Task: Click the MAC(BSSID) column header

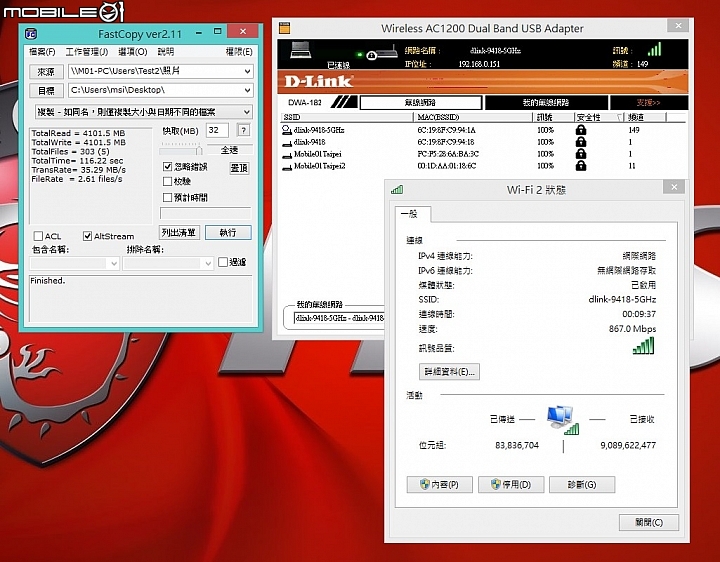Action: click(x=473, y=117)
